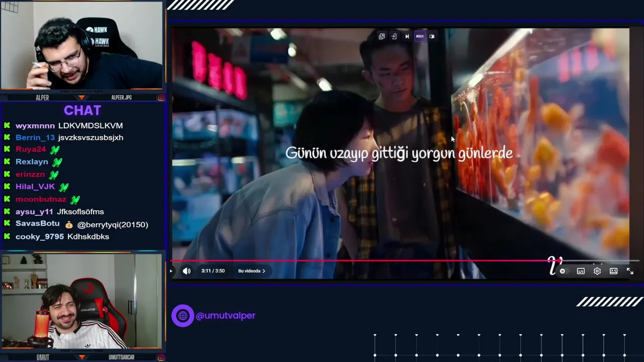Play the paused video
The height and width of the screenshot is (362, 644).
(171, 271)
